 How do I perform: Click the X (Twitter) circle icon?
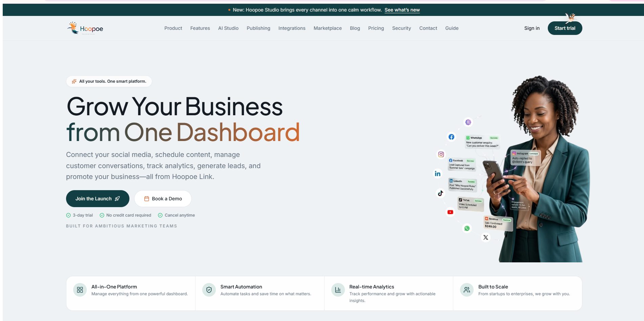(x=485, y=237)
